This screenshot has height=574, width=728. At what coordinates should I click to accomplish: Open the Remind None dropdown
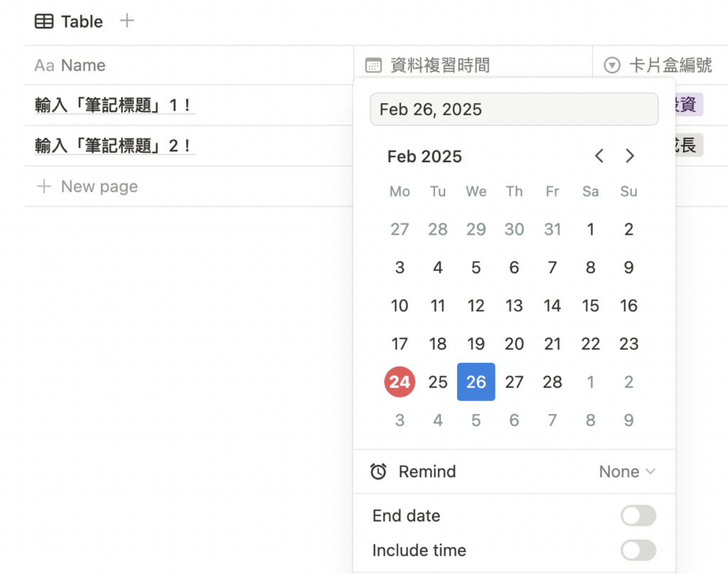(x=626, y=472)
